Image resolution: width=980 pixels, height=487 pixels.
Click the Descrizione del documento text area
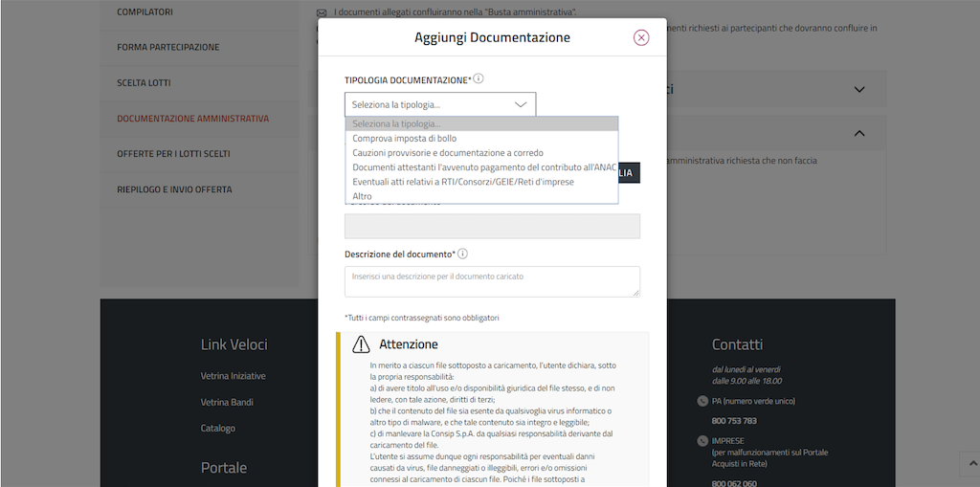pyautogui.click(x=492, y=281)
